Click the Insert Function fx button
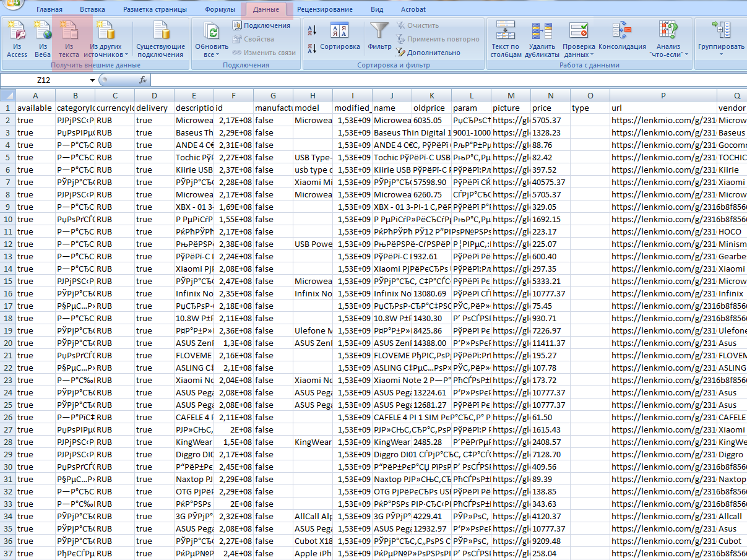The width and height of the screenshot is (747, 560). click(142, 80)
